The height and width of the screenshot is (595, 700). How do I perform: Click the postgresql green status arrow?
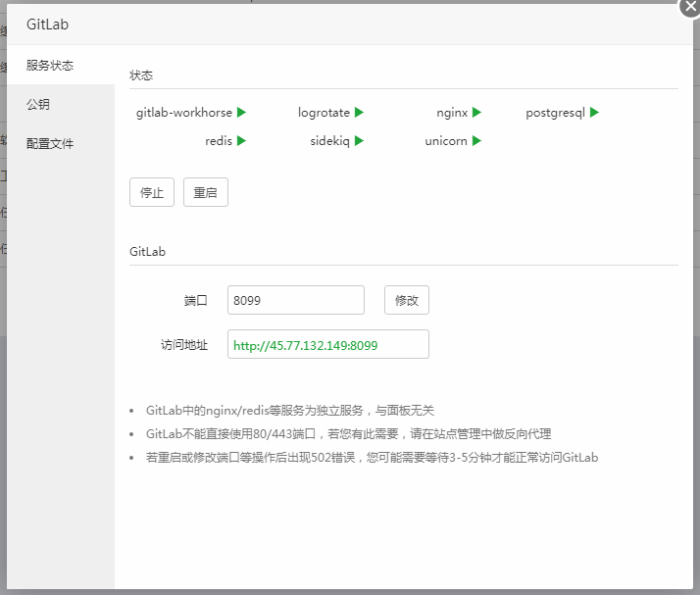coord(594,113)
